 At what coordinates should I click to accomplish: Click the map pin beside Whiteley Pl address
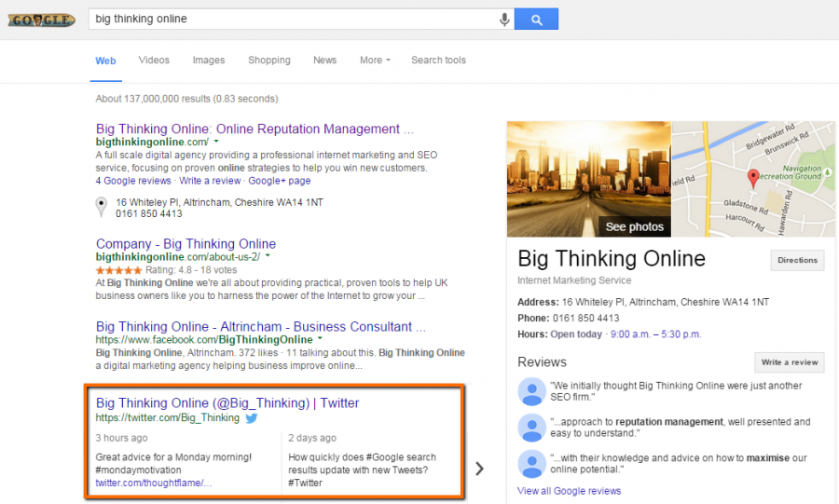[101, 207]
